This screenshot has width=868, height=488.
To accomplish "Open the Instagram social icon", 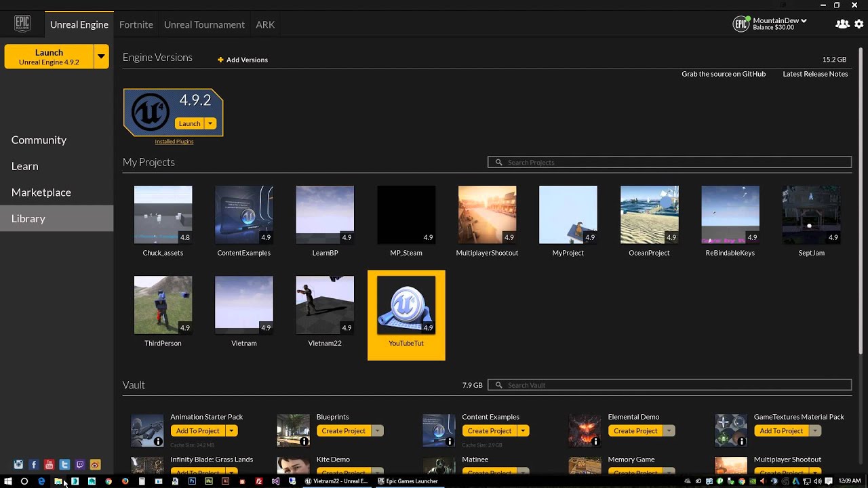I will click(x=18, y=465).
